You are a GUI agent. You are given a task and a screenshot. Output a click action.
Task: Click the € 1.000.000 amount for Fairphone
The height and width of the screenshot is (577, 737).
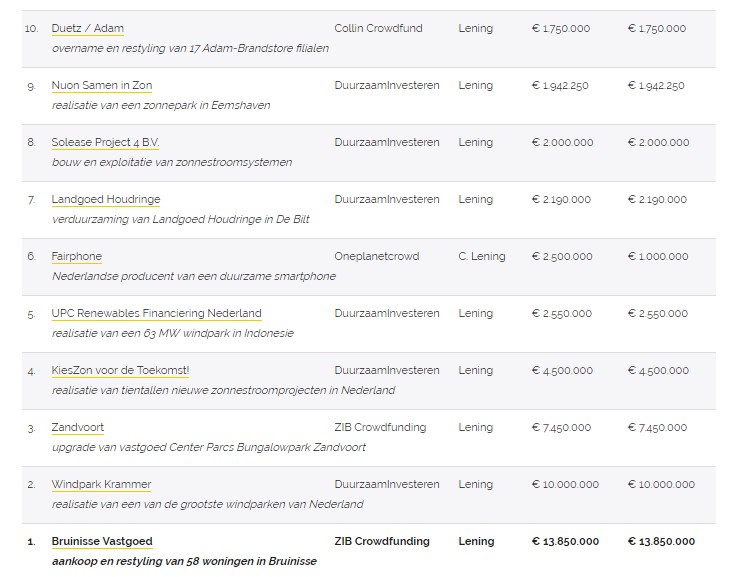point(658,257)
